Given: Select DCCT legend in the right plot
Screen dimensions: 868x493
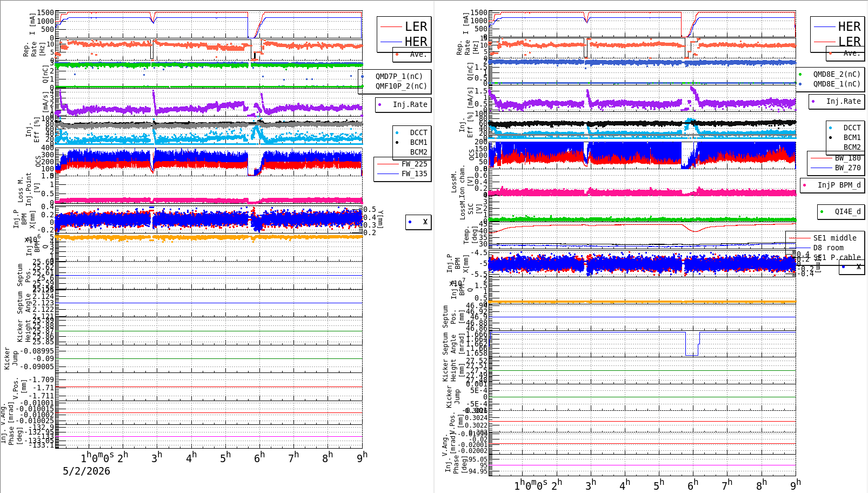Looking at the screenshot, I should 852,128.
